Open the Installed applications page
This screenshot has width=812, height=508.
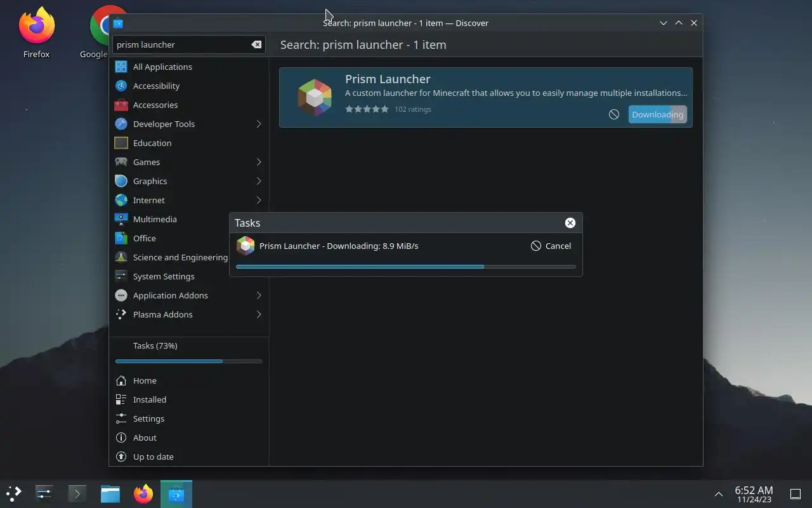pos(189,399)
